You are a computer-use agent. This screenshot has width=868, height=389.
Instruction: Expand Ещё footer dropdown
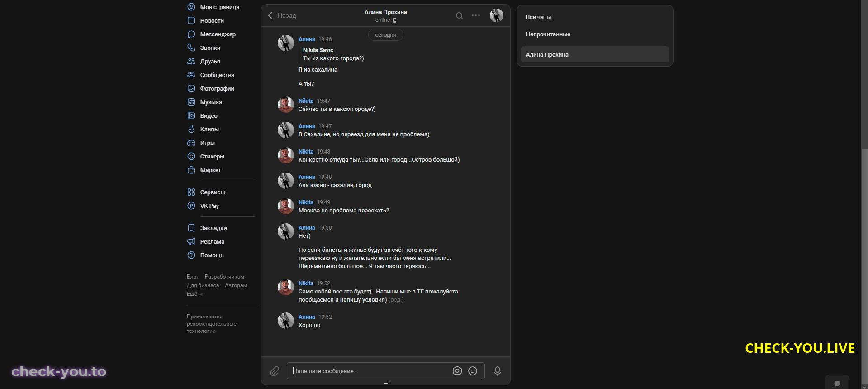pos(195,294)
